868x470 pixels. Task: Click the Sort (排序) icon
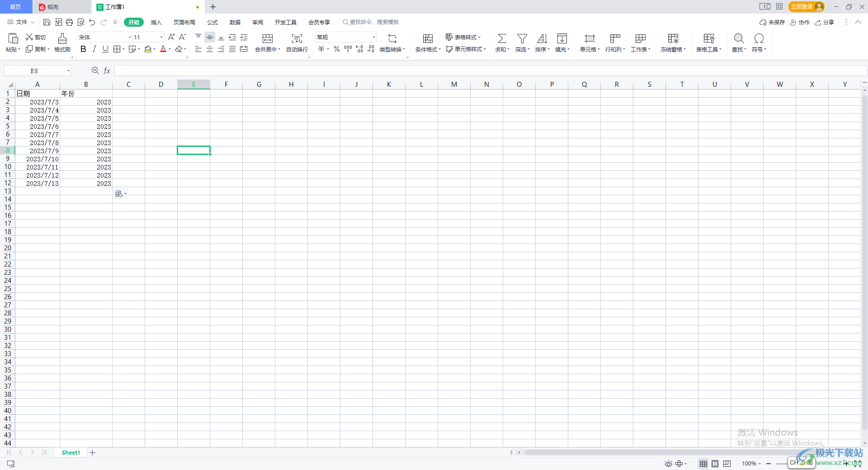tap(542, 38)
